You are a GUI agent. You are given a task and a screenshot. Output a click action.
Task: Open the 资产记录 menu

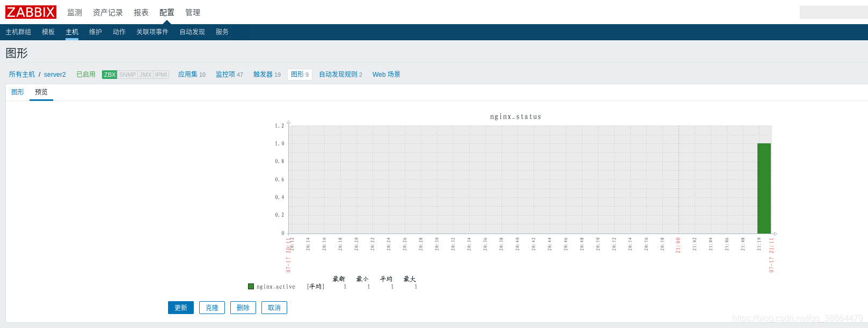[108, 12]
